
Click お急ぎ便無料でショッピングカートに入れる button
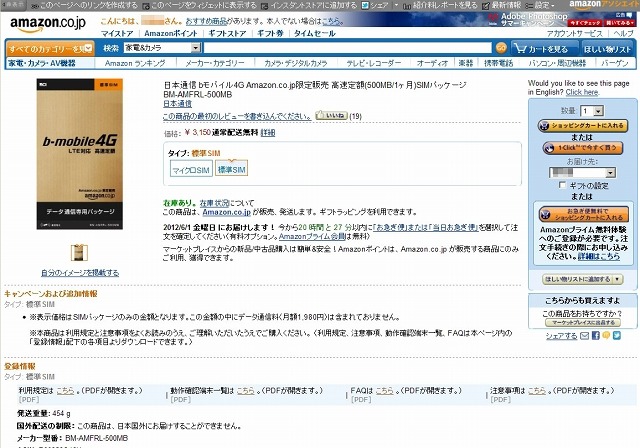(584, 214)
